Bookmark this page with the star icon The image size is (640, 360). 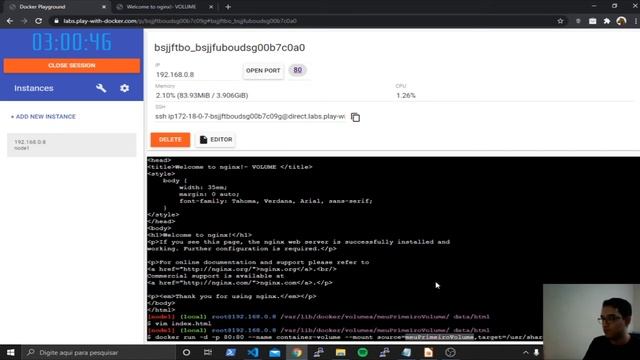[x=560, y=21]
